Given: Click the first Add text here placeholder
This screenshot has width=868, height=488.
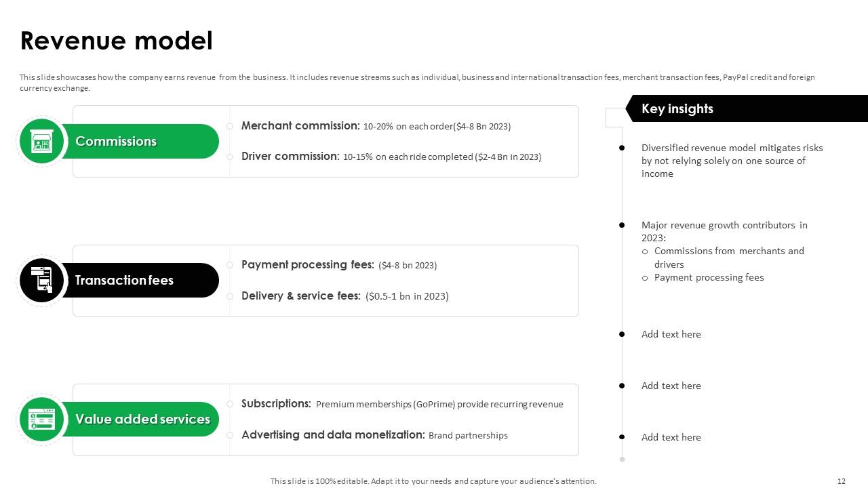Looking at the screenshot, I should coord(671,334).
